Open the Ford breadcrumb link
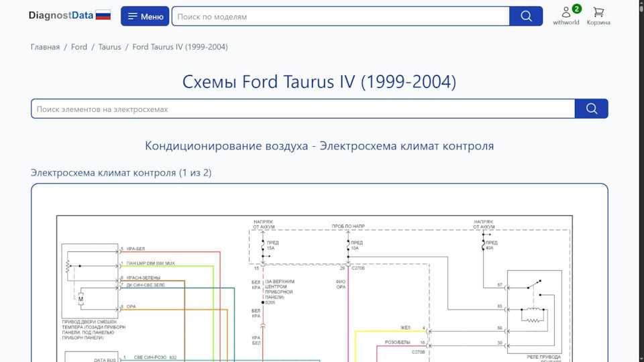Viewport: 644px width, 362px height. coord(79,47)
